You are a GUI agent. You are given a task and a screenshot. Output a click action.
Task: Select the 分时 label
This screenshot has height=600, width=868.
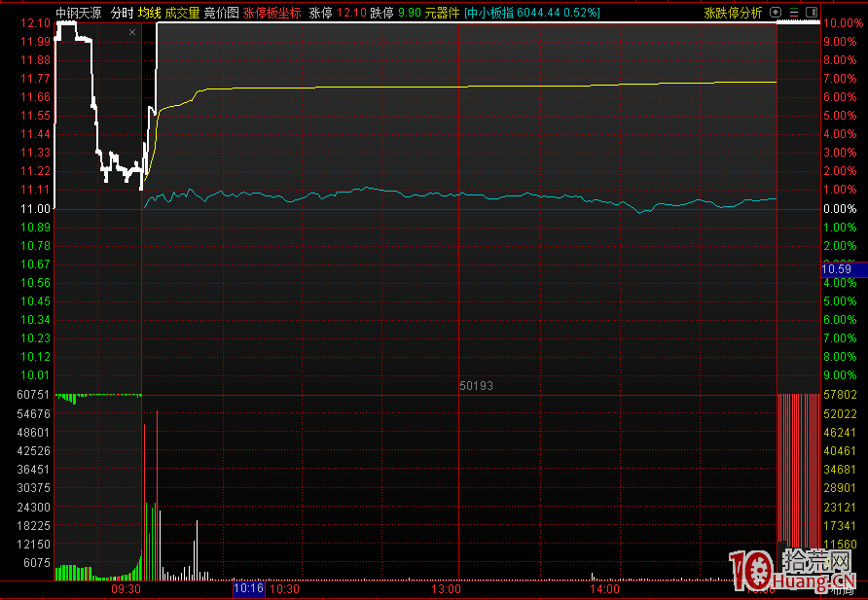[123, 13]
